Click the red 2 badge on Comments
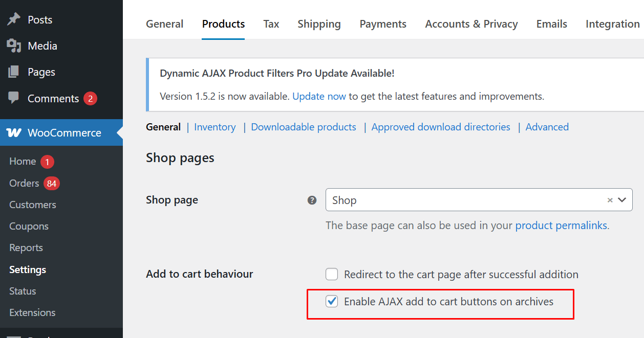The height and width of the screenshot is (338, 644). pos(90,99)
